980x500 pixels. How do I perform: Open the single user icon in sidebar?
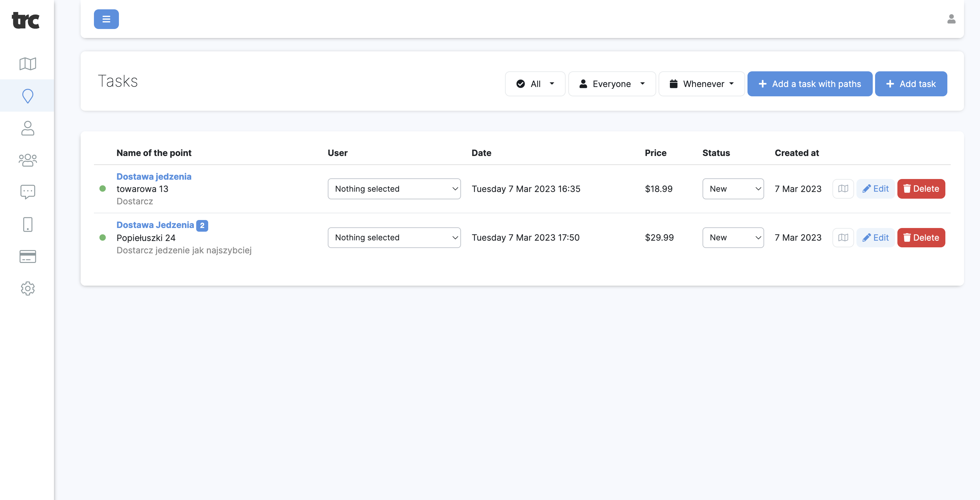(27, 128)
